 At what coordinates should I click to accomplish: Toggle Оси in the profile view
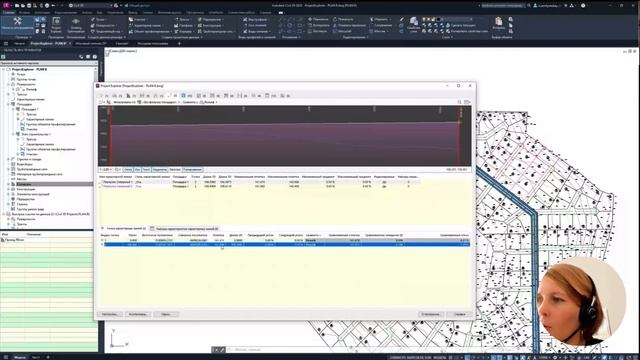[138, 169]
